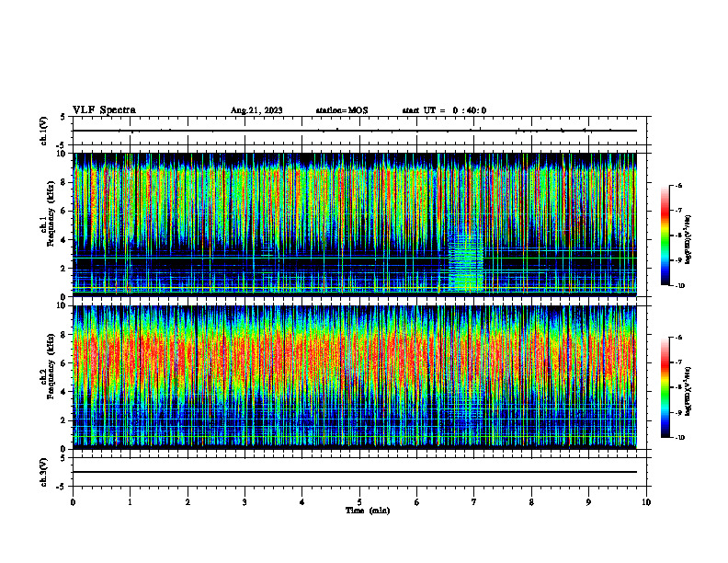Click the ch.1 spectrogram color scale bar

coord(665,236)
